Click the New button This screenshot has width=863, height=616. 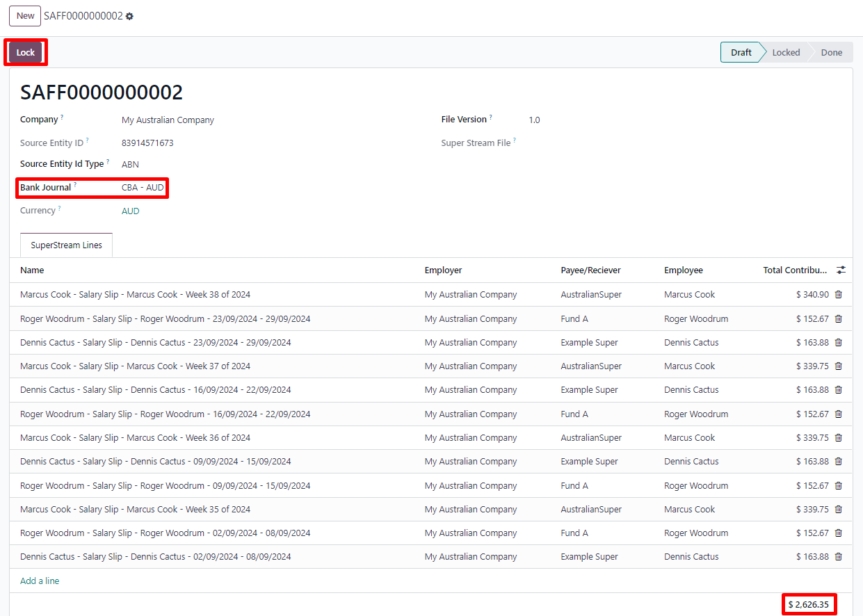25,16
